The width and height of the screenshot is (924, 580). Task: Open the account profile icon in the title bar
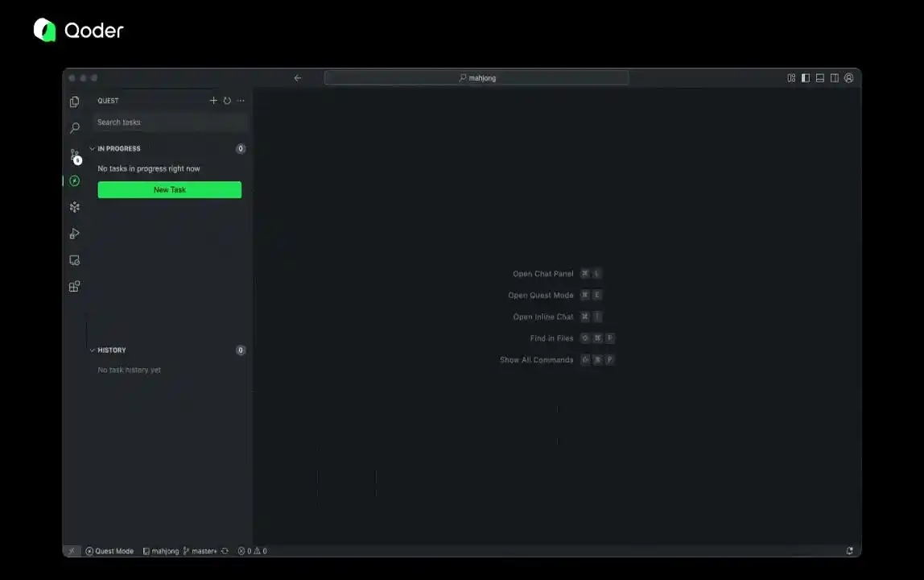pos(848,78)
